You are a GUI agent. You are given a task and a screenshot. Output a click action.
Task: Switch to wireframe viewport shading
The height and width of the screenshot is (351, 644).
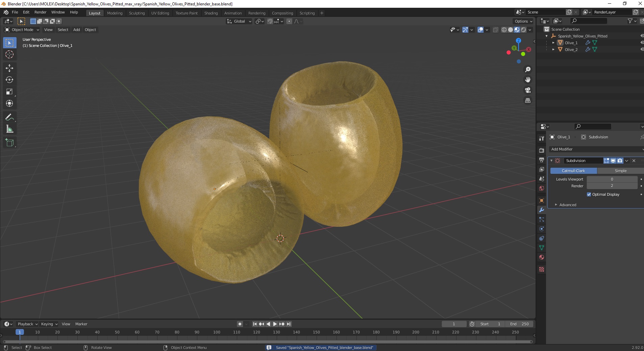click(x=504, y=30)
